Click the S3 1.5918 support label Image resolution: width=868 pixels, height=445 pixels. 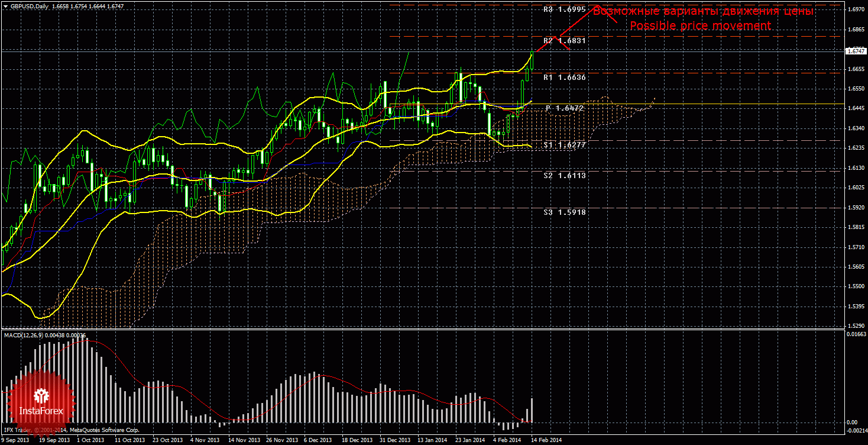click(x=564, y=212)
